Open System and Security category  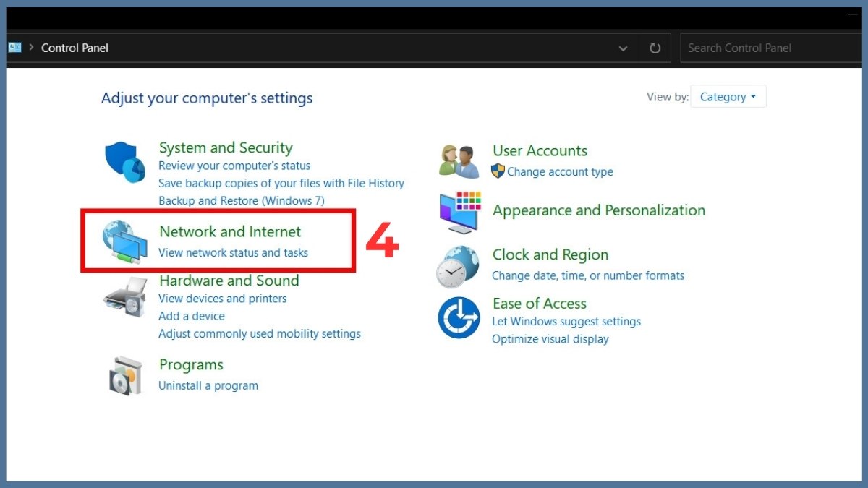(x=226, y=147)
